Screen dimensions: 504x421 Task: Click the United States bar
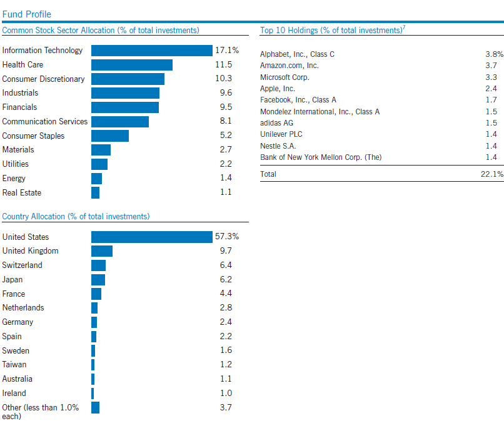click(152, 237)
